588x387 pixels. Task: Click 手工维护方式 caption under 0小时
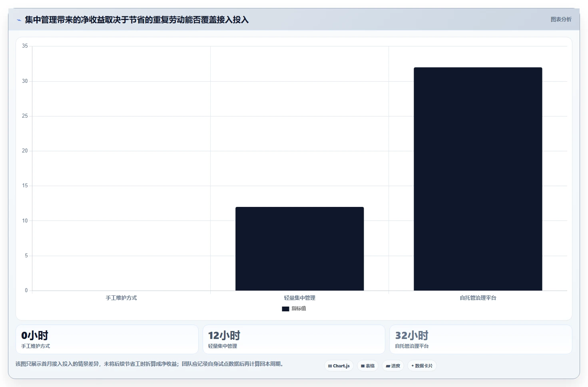coord(36,346)
